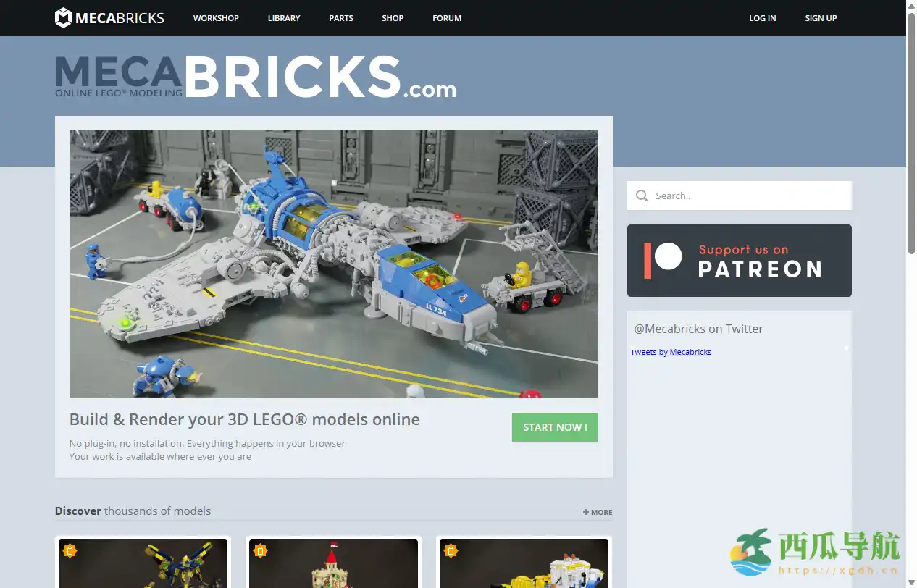Open the WORKSHOP menu
This screenshot has height=588, width=917.
[x=216, y=18]
